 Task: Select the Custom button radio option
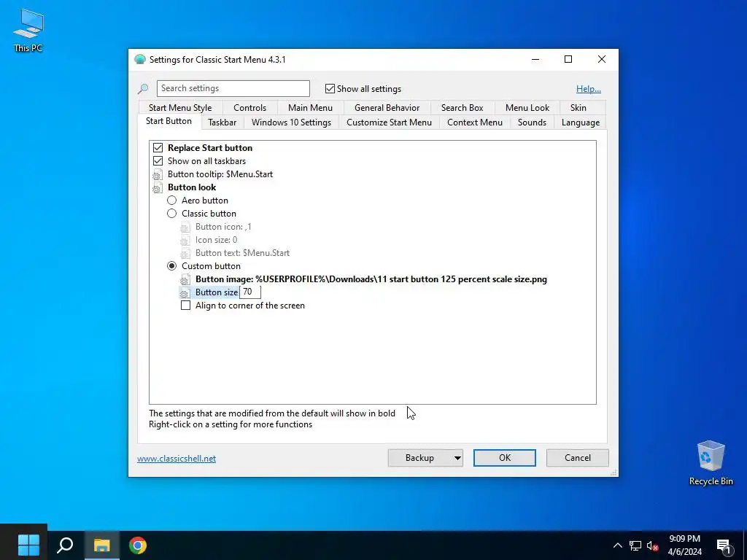click(x=171, y=266)
